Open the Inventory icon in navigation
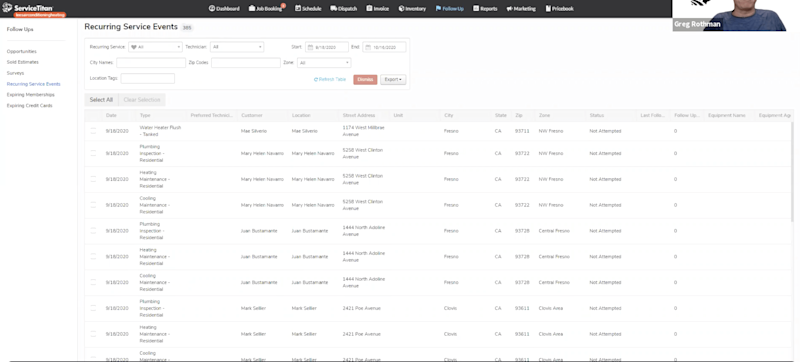This screenshot has height=362, width=800. click(401, 8)
